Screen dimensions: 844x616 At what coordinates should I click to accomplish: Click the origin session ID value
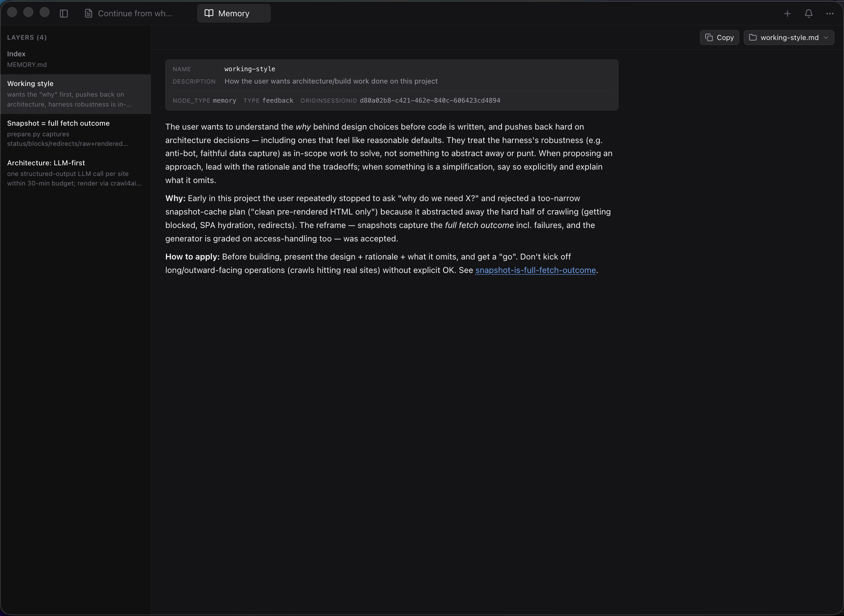(x=430, y=100)
